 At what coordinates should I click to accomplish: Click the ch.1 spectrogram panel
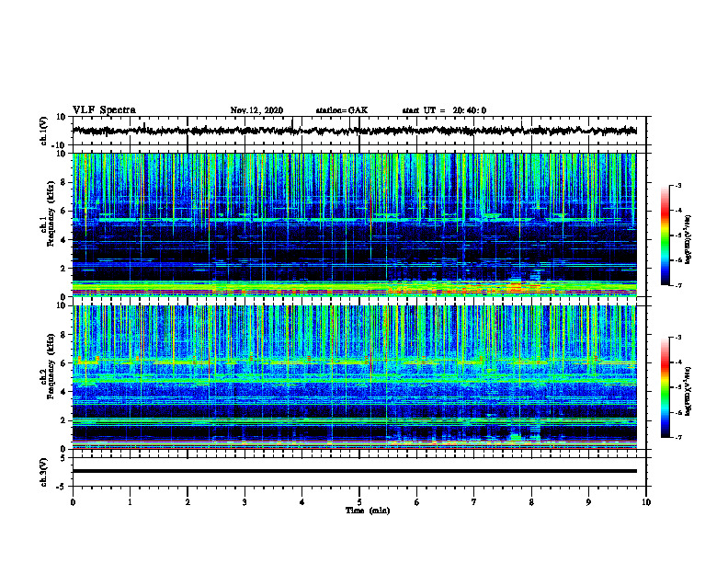pyautogui.click(x=354, y=224)
